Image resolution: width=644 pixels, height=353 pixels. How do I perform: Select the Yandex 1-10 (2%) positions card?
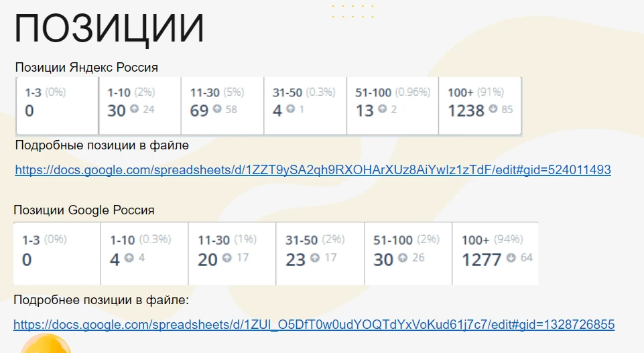click(140, 106)
